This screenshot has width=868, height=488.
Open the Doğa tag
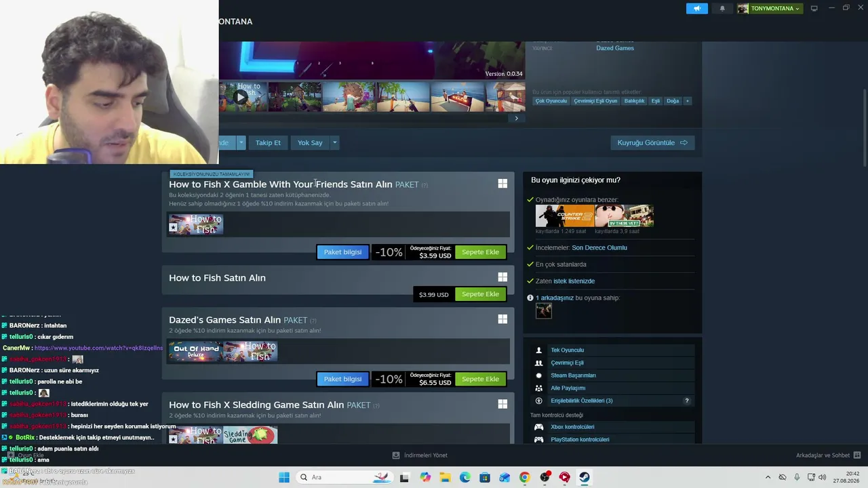pyautogui.click(x=673, y=101)
